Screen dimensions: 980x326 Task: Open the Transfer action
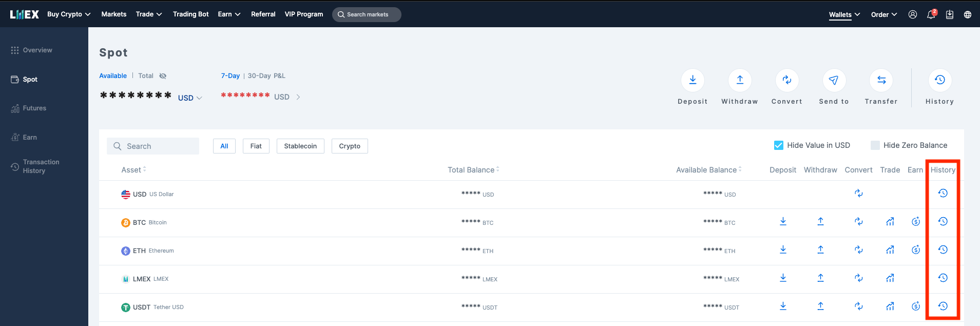point(881,80)
